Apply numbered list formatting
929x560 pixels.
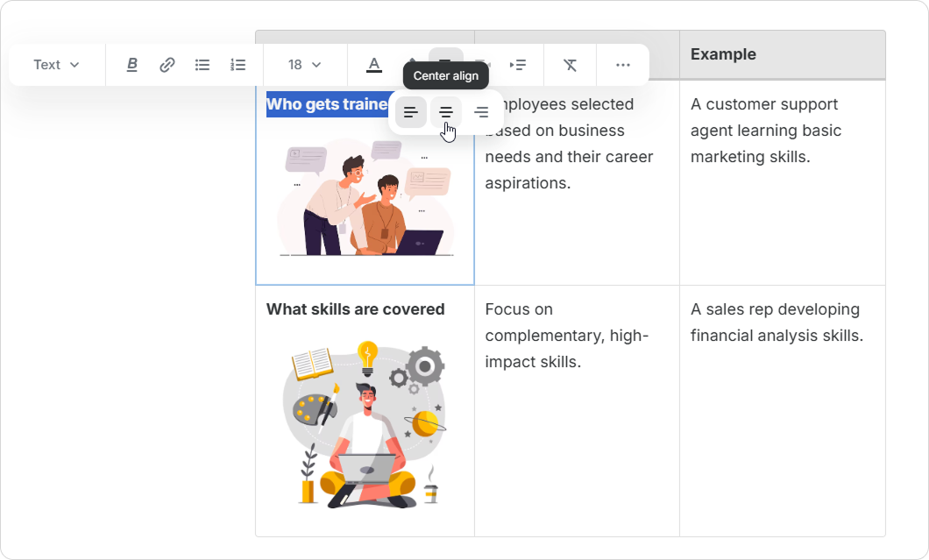coord(238,65)
